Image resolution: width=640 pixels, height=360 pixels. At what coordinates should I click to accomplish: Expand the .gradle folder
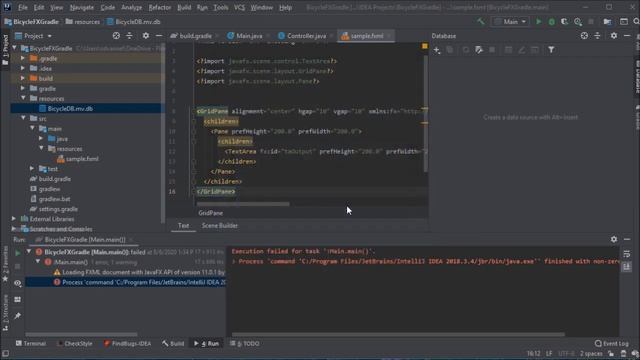pyautogui.click(x=23, y=58)
